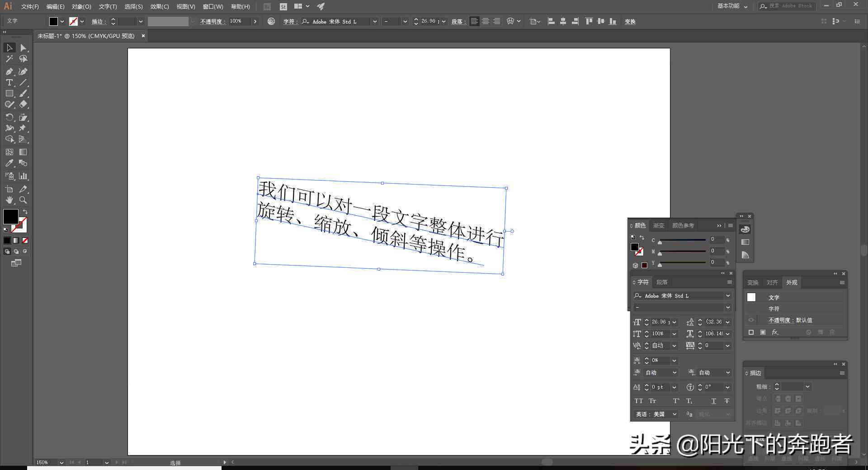Open the 150% zoom level dropdown
868x470 pixels.
click(x=61, y=462)
